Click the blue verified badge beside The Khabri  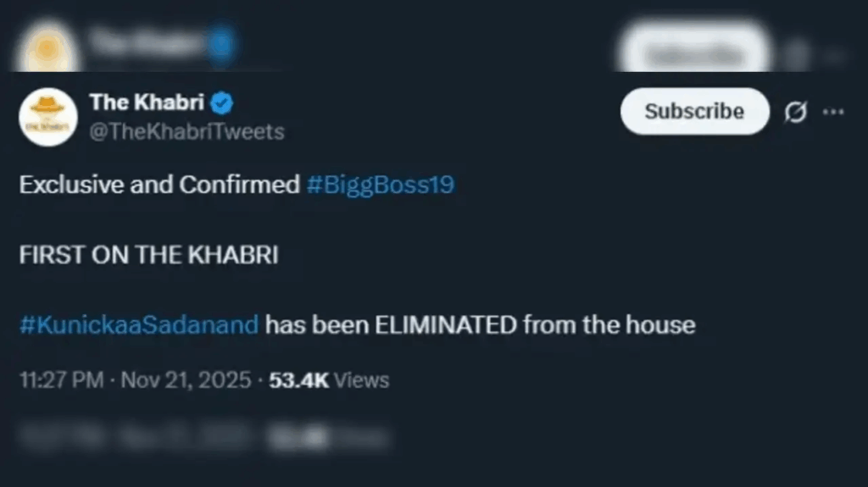(x=222, y=103)
